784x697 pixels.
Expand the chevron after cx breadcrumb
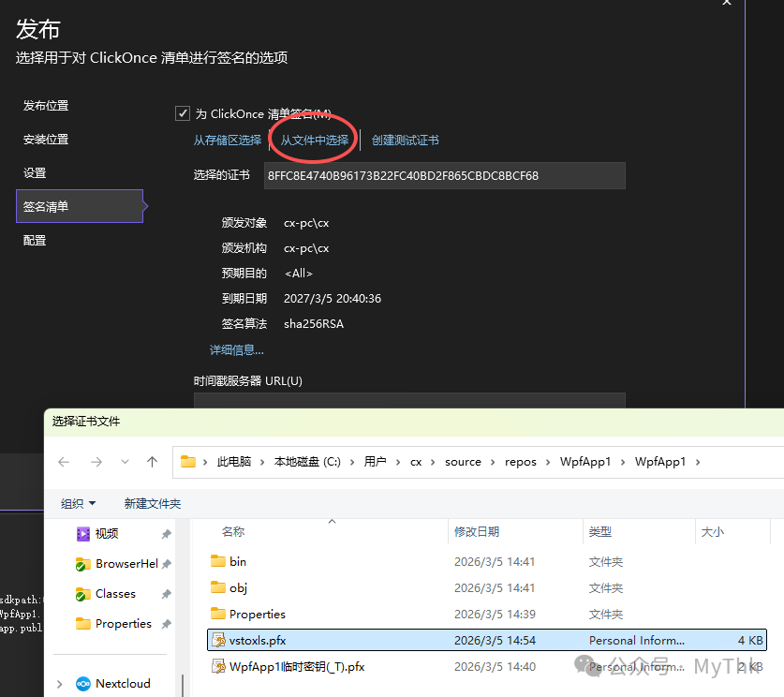433,462
